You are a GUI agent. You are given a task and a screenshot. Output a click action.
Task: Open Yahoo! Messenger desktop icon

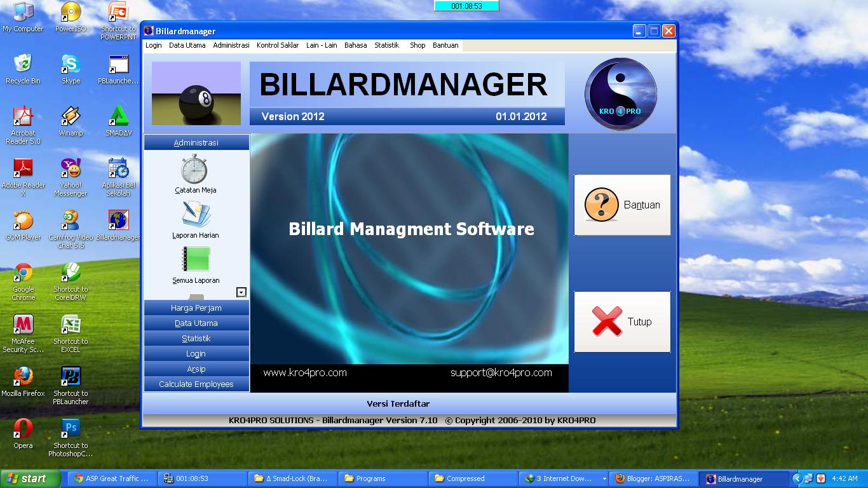tap(71, 177)
